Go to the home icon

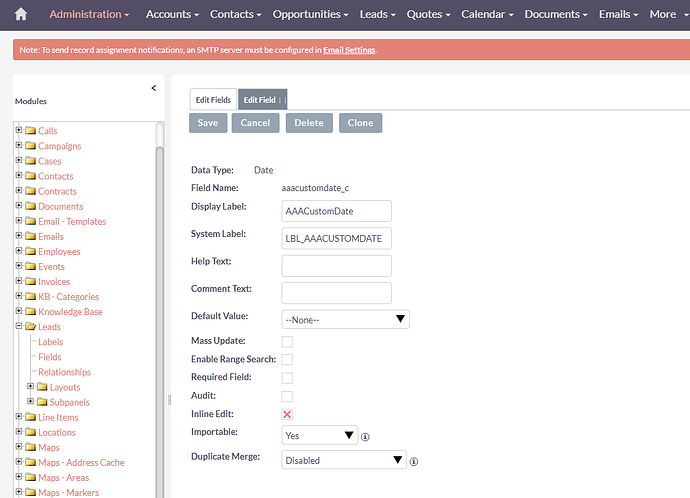pyautogui.click(x=21, y=15)
